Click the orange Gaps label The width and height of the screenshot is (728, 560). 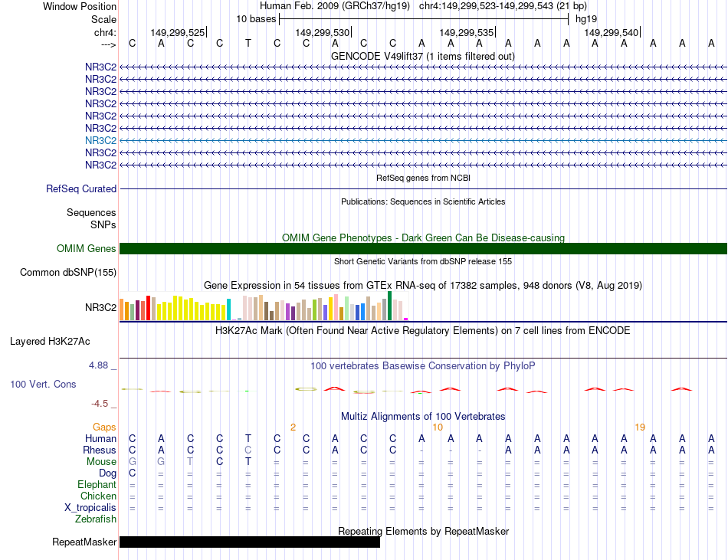(x=104, y=427)
